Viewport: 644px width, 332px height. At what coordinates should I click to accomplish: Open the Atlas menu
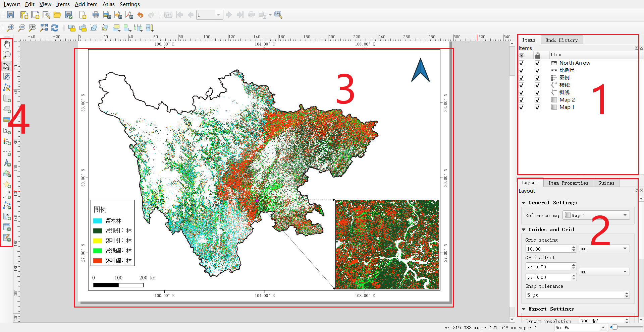[108, 4]
